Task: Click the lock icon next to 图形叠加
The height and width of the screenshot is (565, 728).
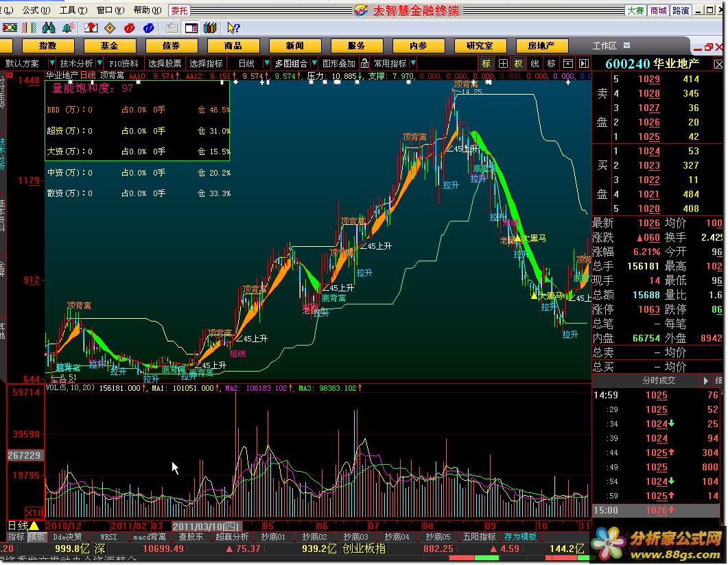Action: (x=364, y=63)
